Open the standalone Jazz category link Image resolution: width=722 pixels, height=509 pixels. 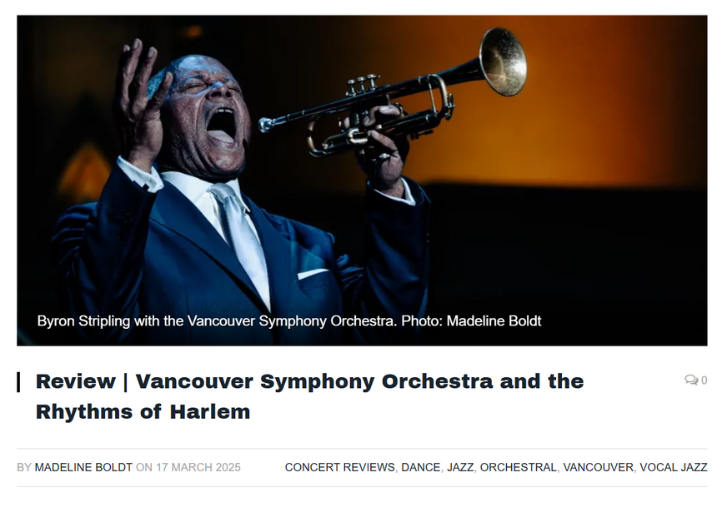460,467
